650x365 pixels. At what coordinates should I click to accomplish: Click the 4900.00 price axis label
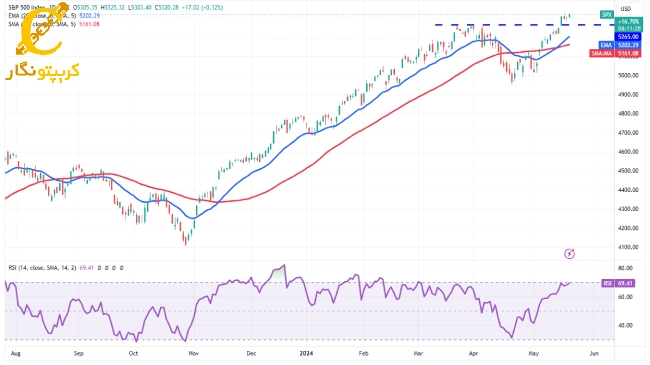click(628, 95)
